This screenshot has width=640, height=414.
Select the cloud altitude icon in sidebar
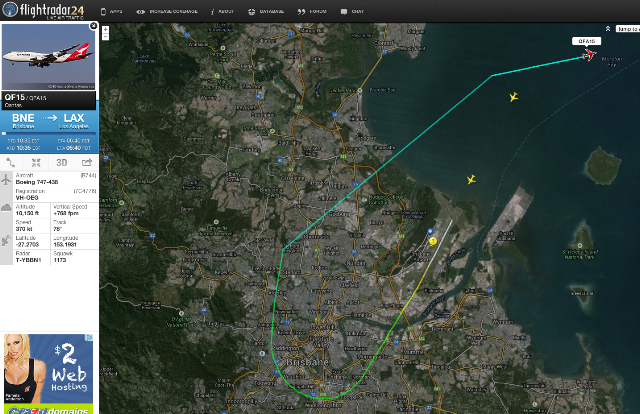tap(6, 208)
